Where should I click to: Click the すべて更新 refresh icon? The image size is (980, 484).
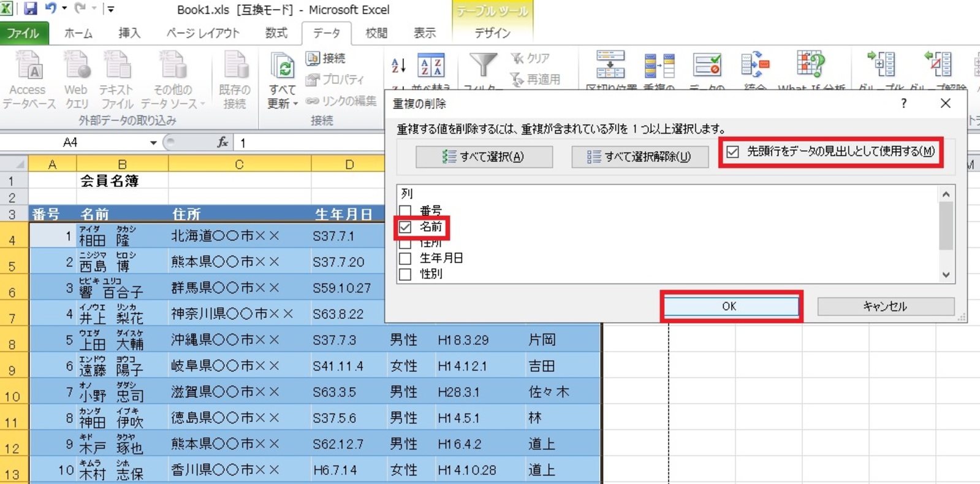(x=283, y=65)
